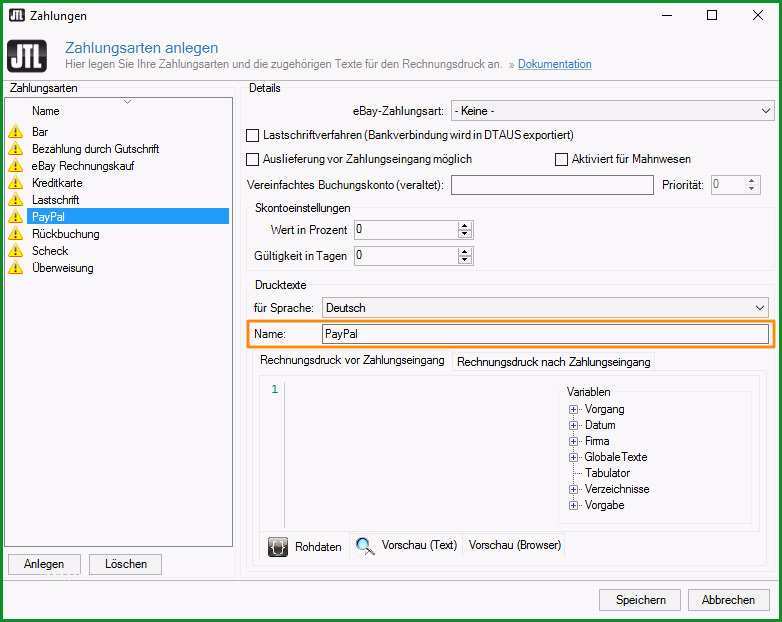Increase Gültigkeit in Tagen value
The width and height of the screenshot is (782, 622).
[465, 252]
